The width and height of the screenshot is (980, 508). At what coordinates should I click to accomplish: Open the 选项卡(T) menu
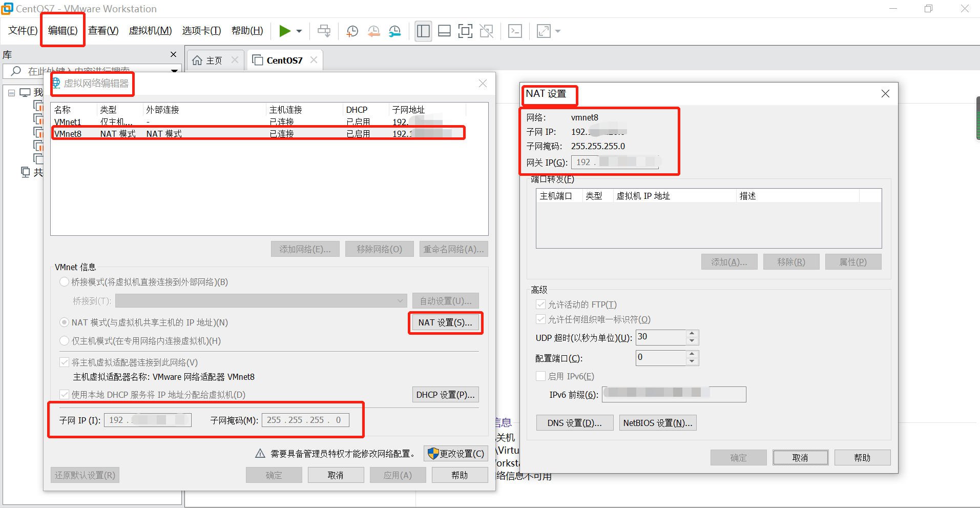click(x=201, y=31)
